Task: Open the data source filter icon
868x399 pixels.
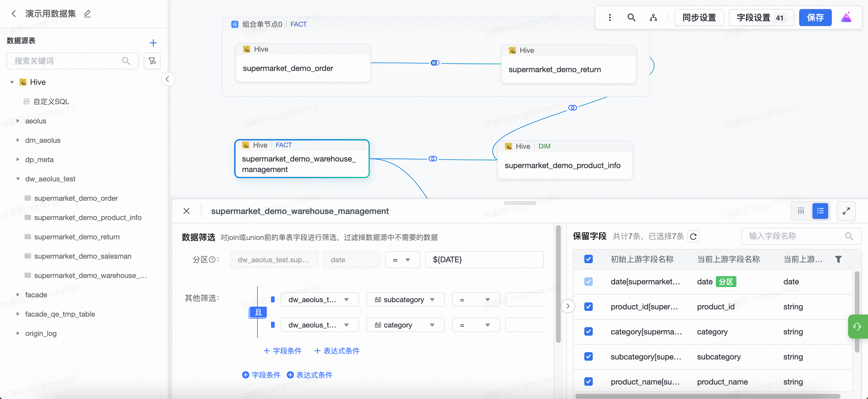Action: pyautogui.click(x=152, y=61)
